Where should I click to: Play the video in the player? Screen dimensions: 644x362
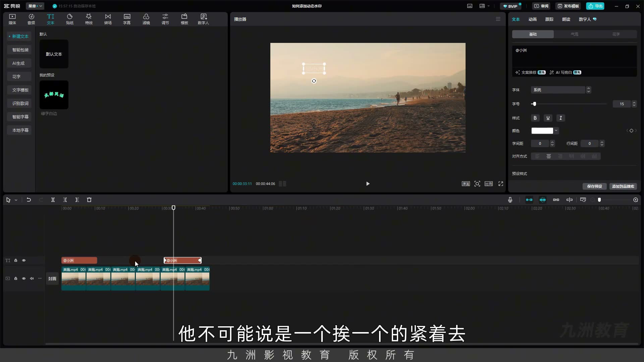click(368, 184)
